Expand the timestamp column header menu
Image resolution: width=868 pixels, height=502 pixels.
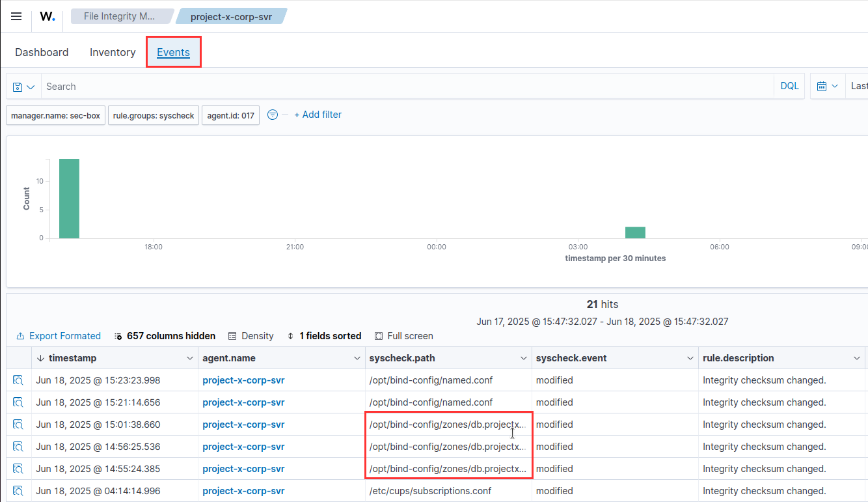pyautogui.click(x=189, y=358)
